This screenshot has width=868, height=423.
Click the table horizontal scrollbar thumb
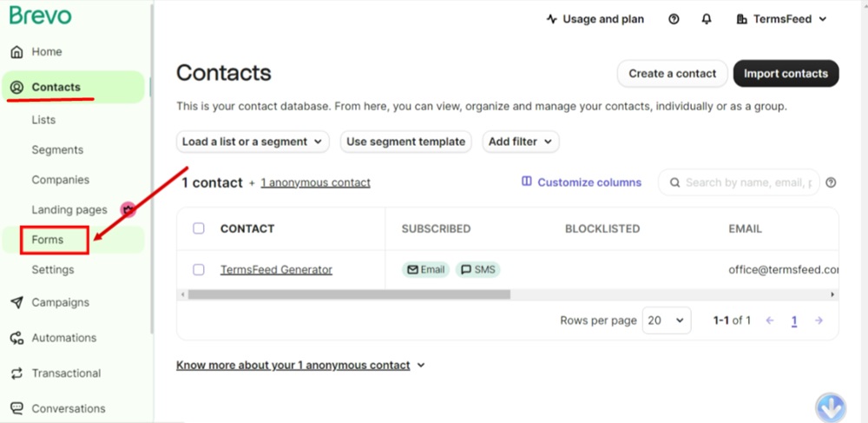(x=349, y=294)
